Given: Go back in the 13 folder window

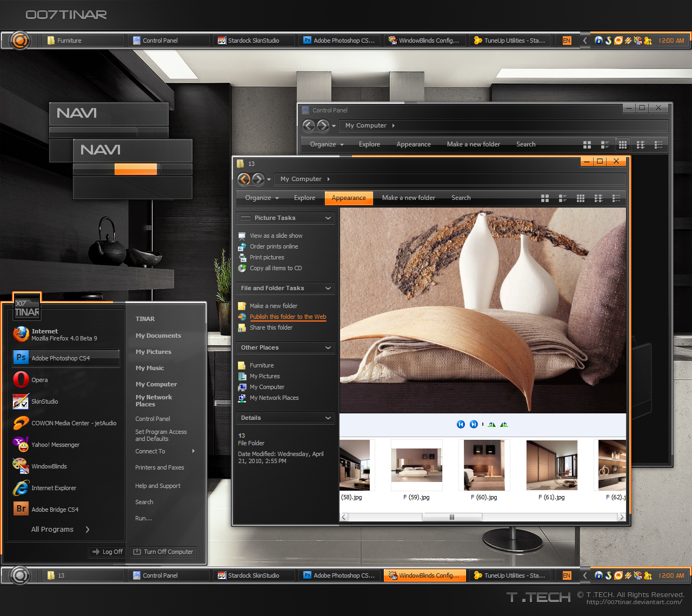Looking at the screenshot, I should (x=244, y=179).
